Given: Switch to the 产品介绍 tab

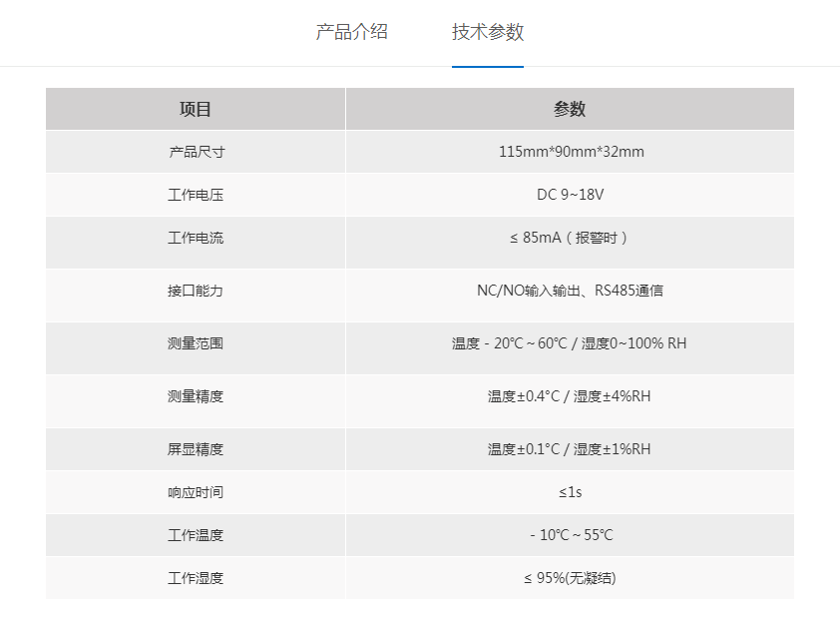Looking at the screenshot, I should coord(351,32).
